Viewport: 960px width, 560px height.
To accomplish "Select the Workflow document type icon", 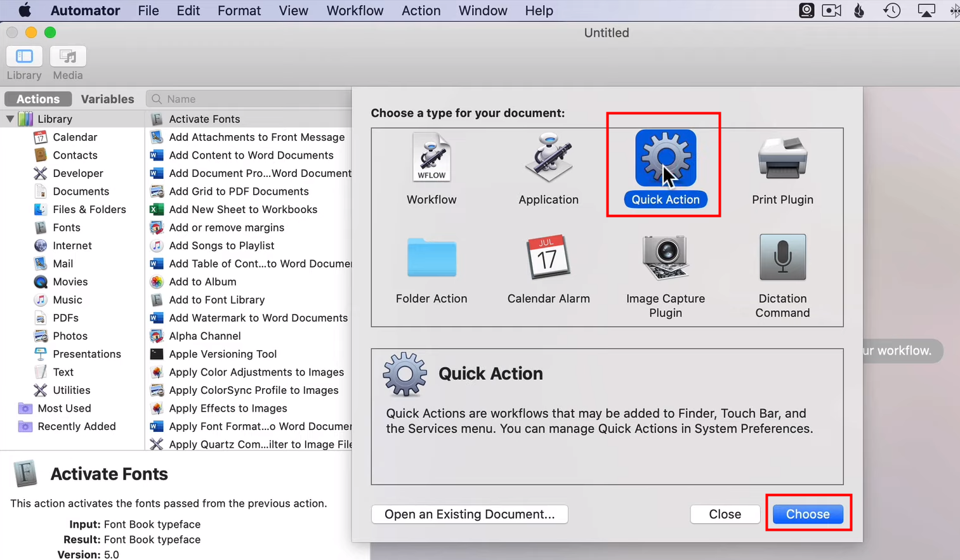I will point(431,157).
